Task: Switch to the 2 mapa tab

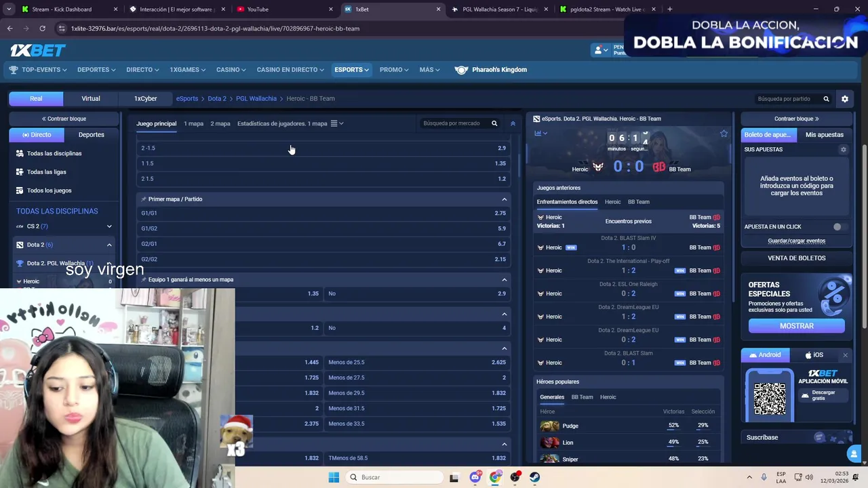Action: click(x=220, y=124)
